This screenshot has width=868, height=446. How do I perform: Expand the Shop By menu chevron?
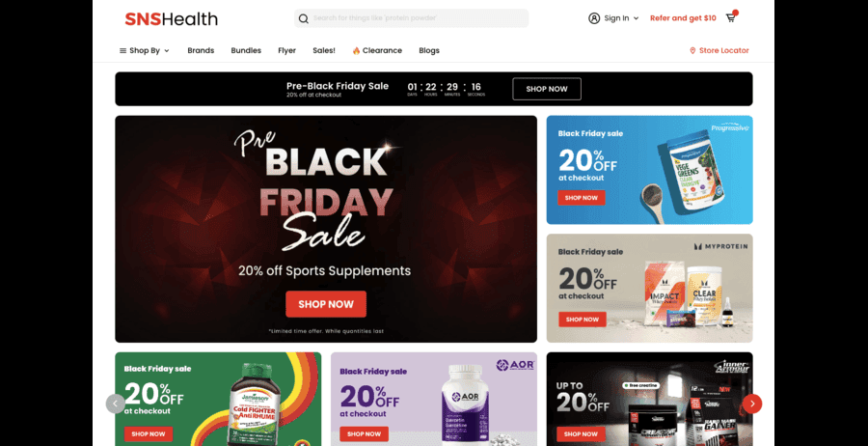[167, 50]
